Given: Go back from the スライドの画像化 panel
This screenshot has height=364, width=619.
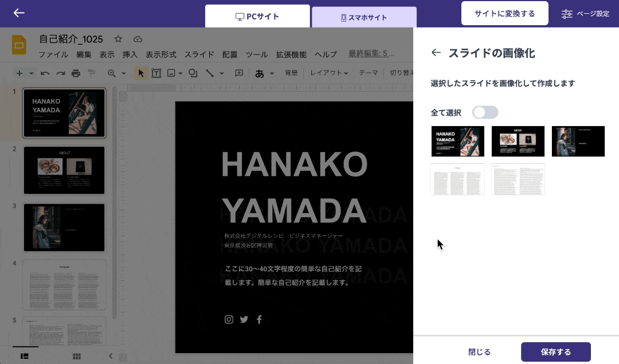Looking at the screenshot, I should click(436, 53).
